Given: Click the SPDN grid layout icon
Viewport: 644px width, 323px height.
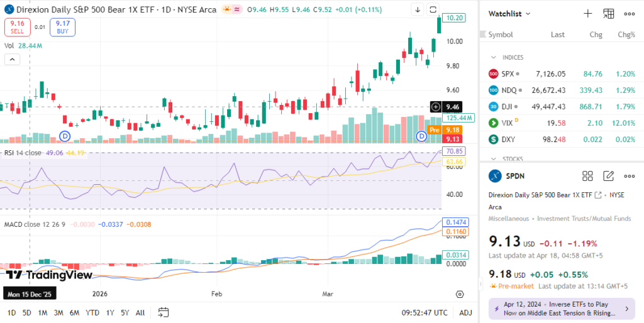Looking at the screenshot, I should click(587, 176).
